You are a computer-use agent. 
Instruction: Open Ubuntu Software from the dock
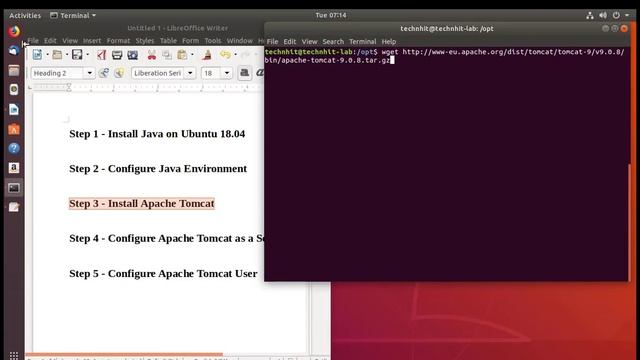(x=14, y=129)
